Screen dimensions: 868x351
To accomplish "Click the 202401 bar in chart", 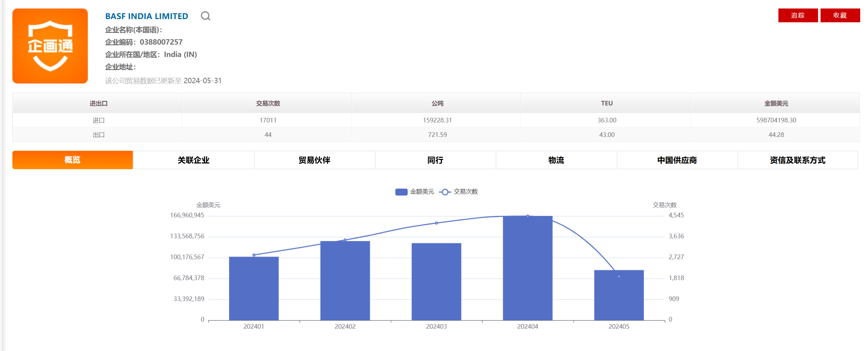I will [254, 288].
